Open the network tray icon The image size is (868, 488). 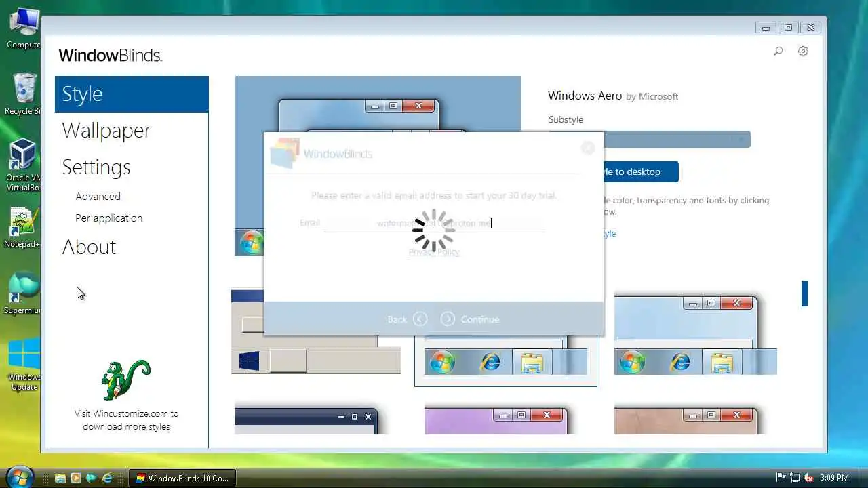point(794,478)
